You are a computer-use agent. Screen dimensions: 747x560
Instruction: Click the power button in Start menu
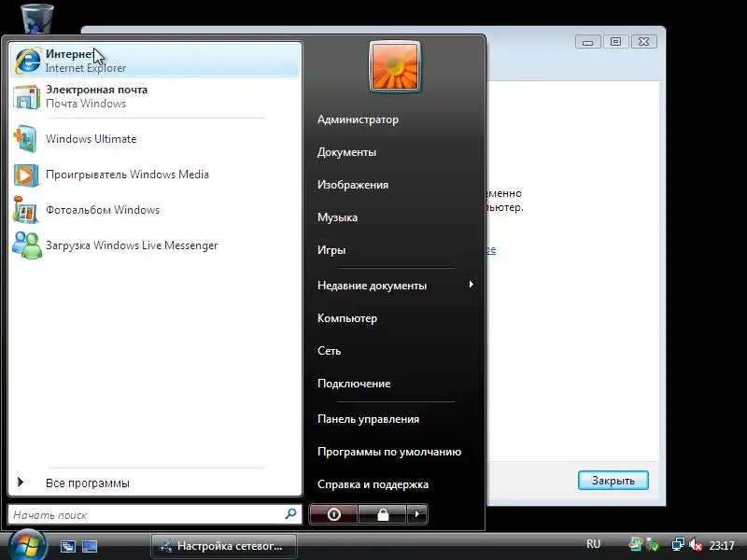point(333,514)
